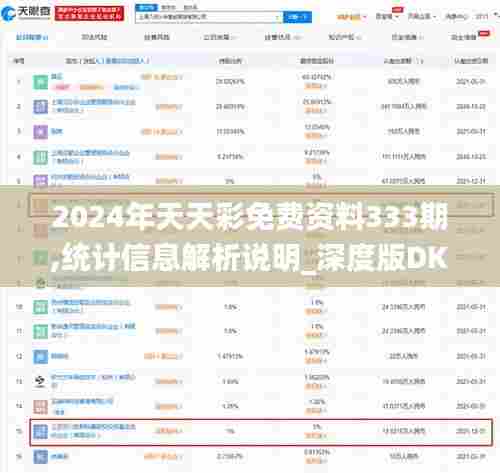Click the green avatar icon of shareholder row 10
The height and width of the screenshot is (473, 500).
coord(40,307)
